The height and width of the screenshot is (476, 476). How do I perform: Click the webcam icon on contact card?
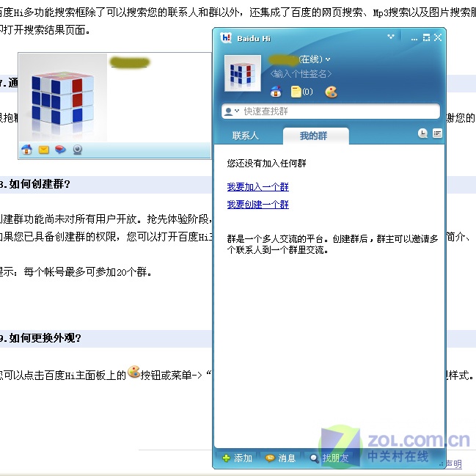(x=78, y=150)
